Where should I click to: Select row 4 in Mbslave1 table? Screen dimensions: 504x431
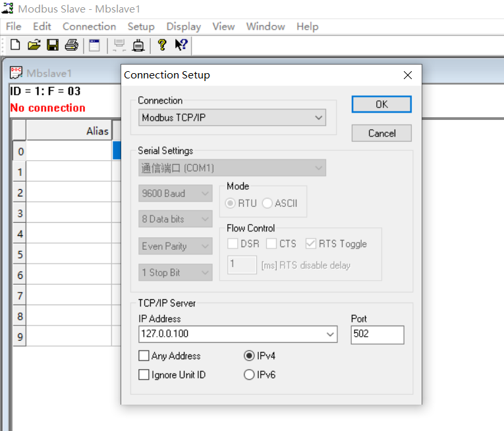20,233
